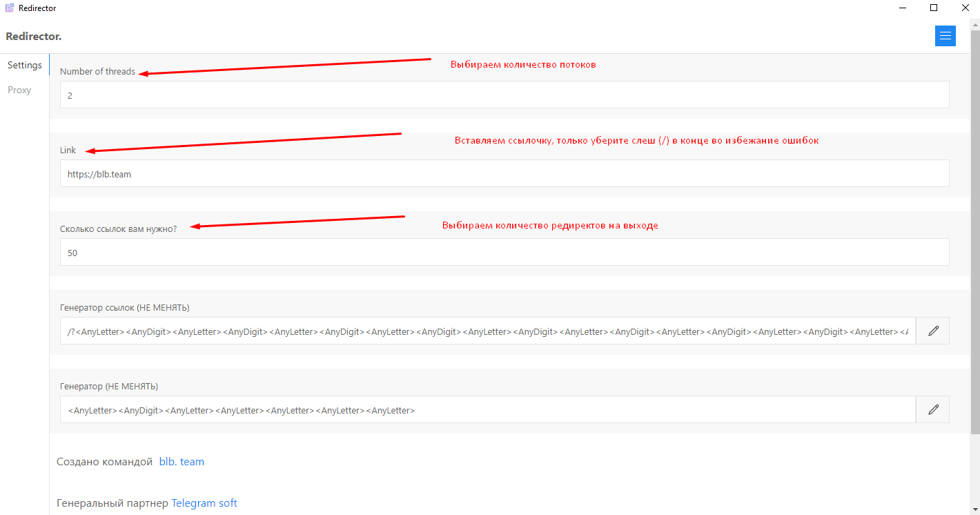This screenshot has height=515, width=980.
Task: Click the Redirector. header title
Action: pyautogui.click(x=33, y=36)
